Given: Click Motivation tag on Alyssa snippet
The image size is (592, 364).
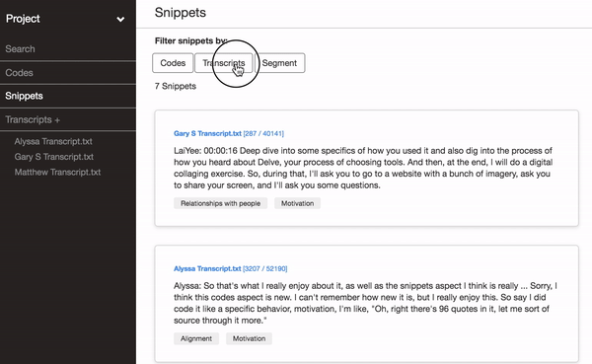Looking at the screenshot, I should (x=249, y=338).
